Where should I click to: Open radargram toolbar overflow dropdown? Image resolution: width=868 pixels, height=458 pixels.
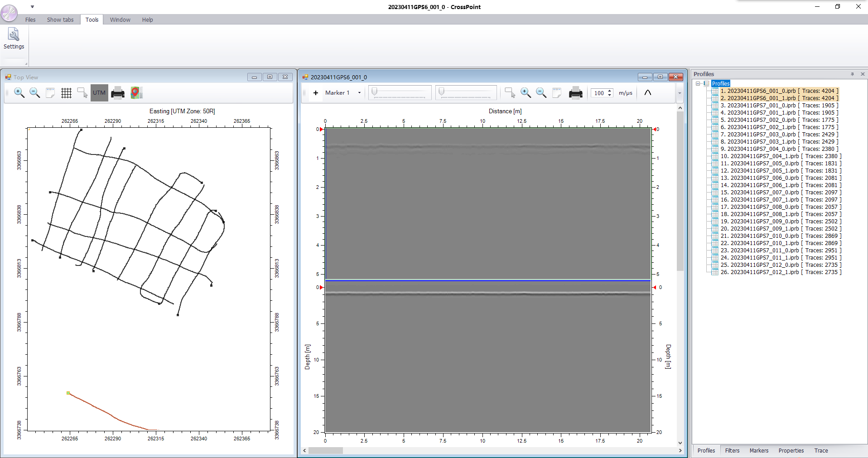[x=680, y=93]
